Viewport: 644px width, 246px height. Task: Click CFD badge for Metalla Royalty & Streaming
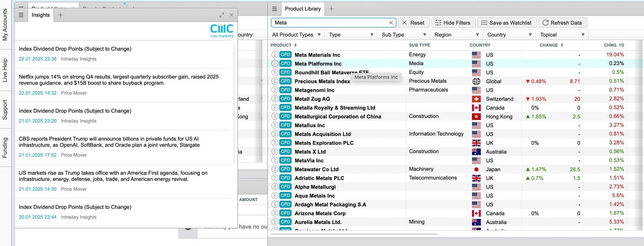(x=286, y=108)
